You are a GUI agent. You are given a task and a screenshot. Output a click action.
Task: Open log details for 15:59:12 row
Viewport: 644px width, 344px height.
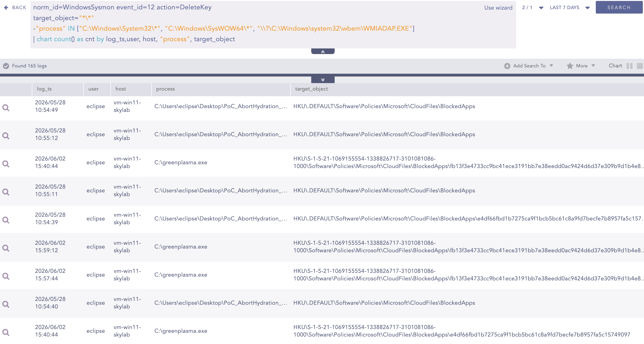click(x=6, y=248)
